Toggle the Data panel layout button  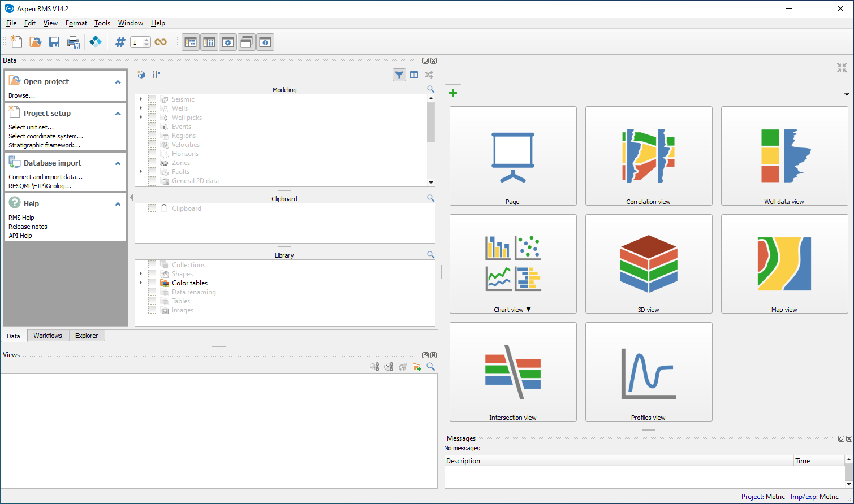point(191,42)
